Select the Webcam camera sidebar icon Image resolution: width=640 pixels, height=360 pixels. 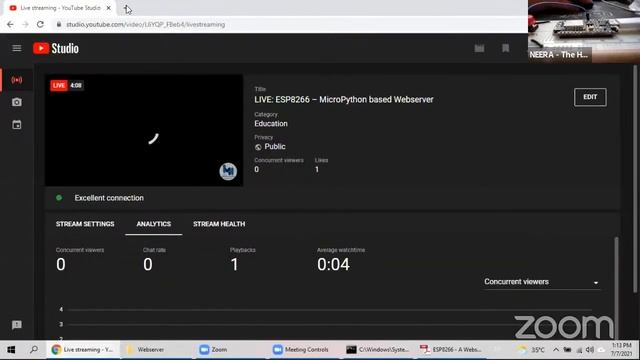tap(17, 102)
